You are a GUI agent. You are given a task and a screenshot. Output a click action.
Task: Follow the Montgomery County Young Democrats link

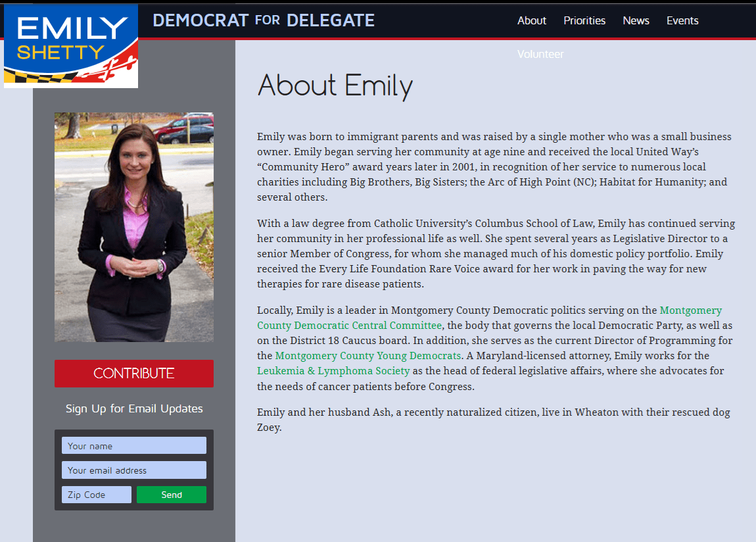point(367,356)
